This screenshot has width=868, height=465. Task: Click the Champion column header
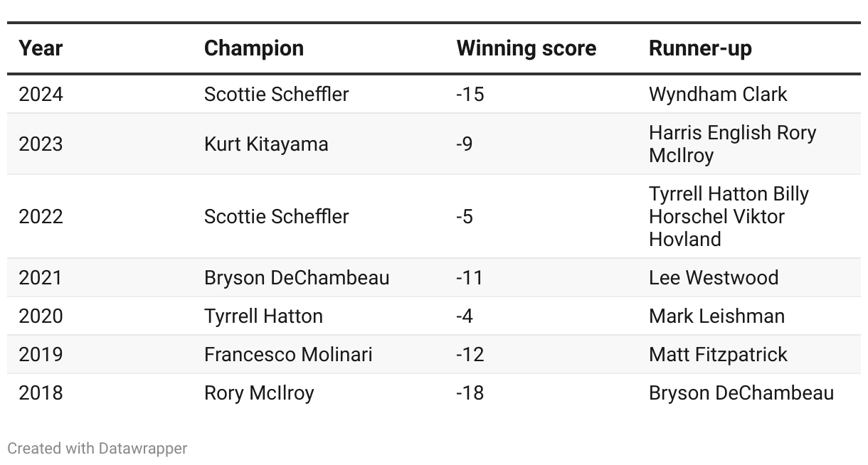click(x=254, y=48)
